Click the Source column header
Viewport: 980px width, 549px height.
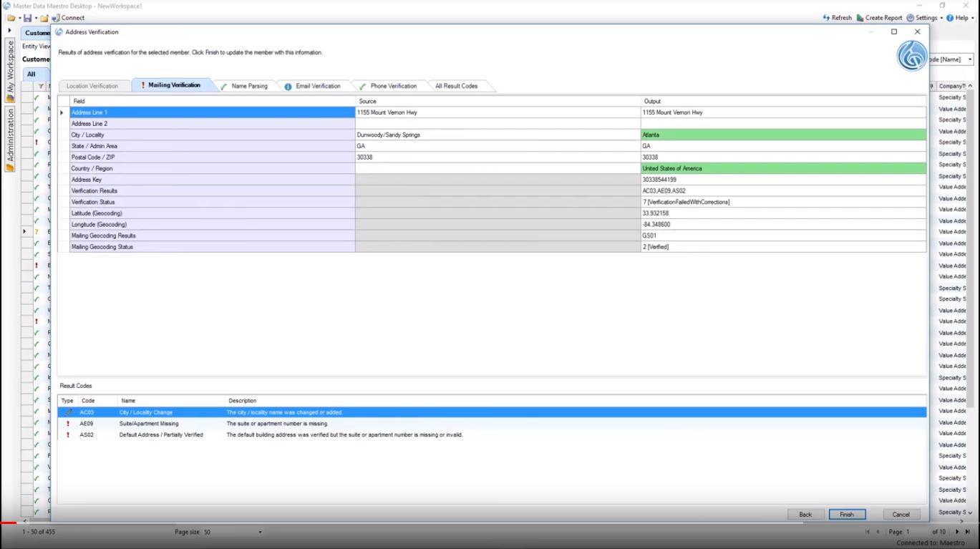[498, 102]
